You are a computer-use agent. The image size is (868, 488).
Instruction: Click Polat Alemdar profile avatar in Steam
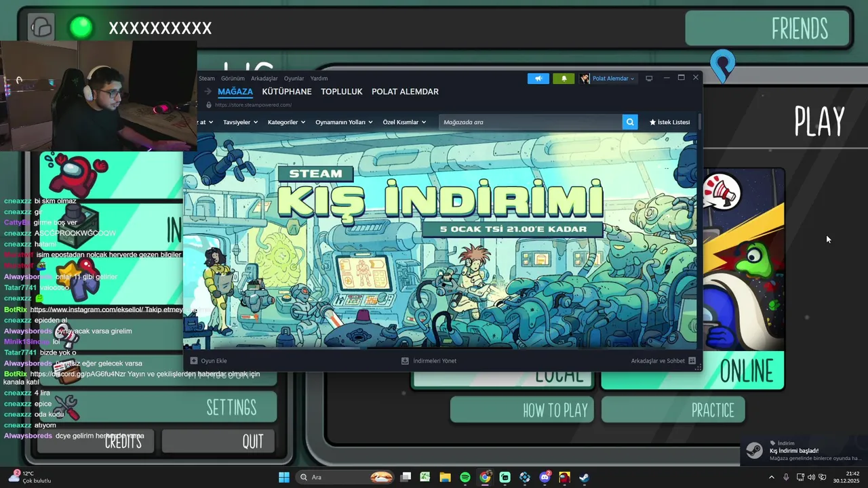point(585,79)
